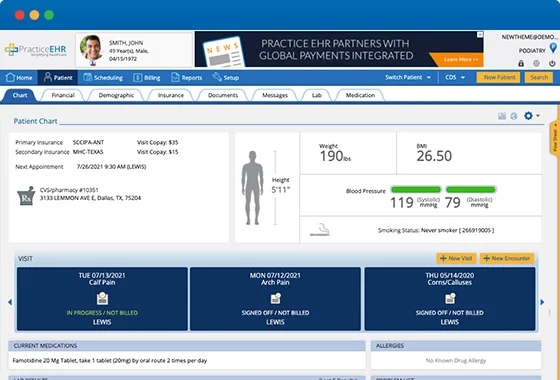Image resolution: width=560 pixels, height=380 pixels.
Task: Click the blue location pin icon
Action: 553,48
